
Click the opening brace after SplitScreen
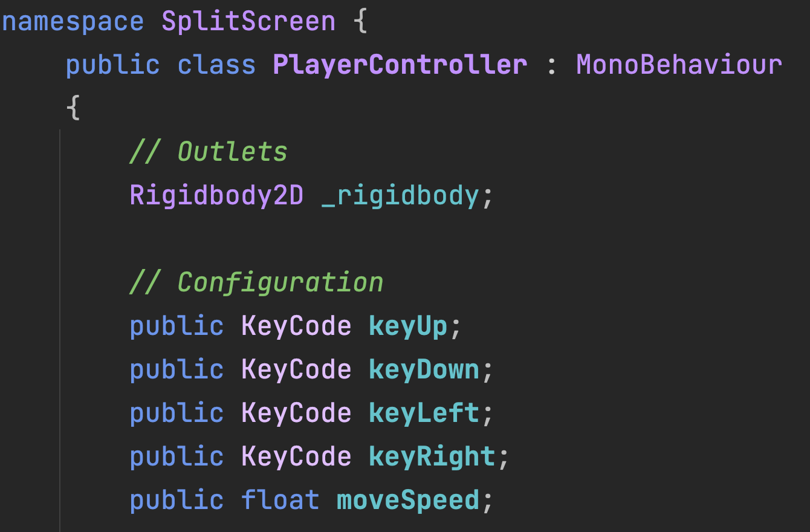[x=360, y=22]
